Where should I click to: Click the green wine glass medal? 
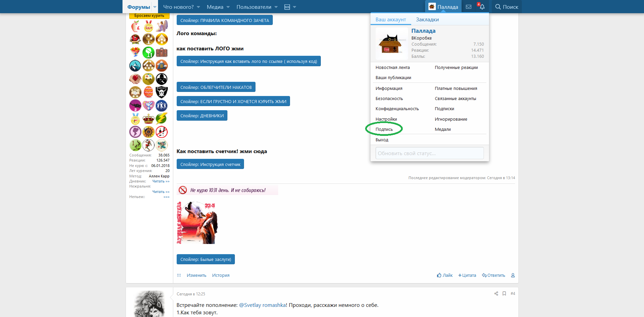point(148,52)
